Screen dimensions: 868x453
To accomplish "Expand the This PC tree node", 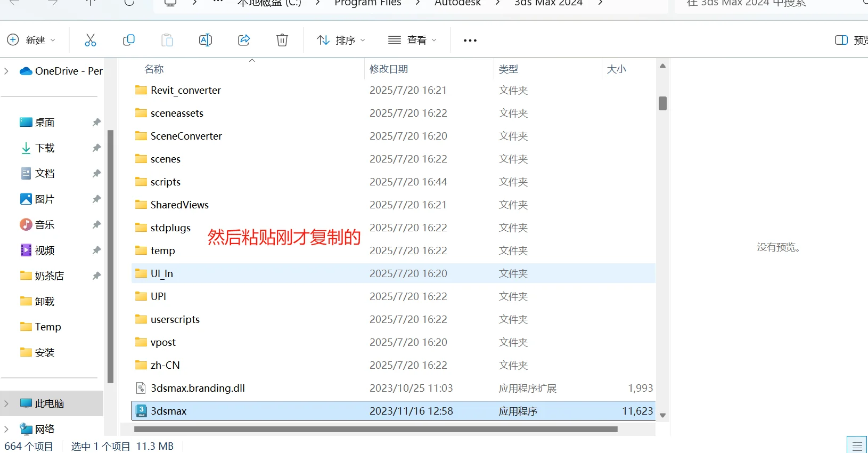I will (6, 403).
